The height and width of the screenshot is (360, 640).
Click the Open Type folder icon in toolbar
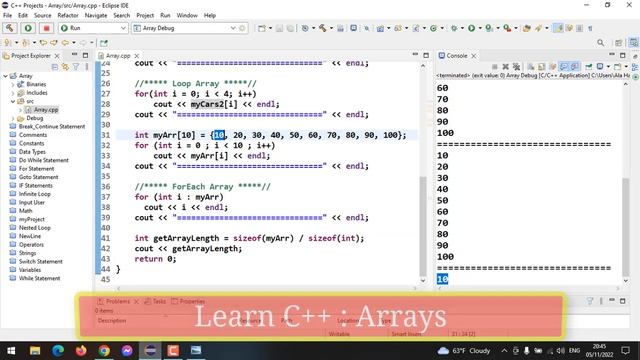pos(527,28)
